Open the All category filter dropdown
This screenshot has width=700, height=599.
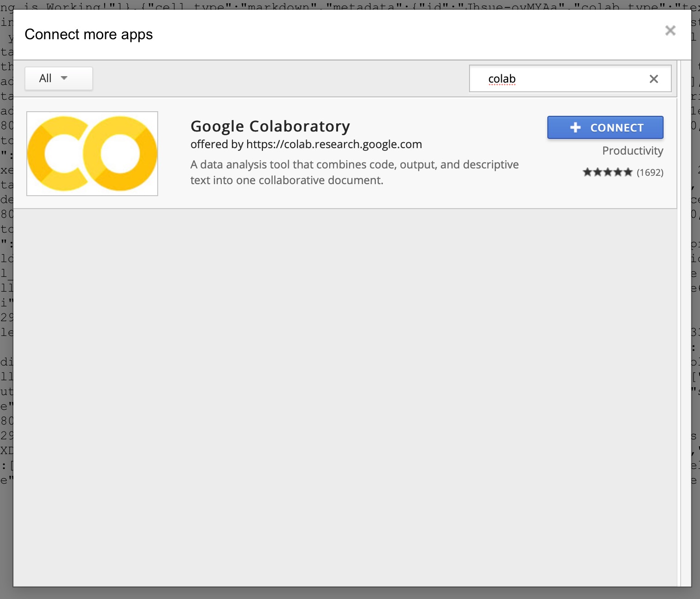coord(59,78)
